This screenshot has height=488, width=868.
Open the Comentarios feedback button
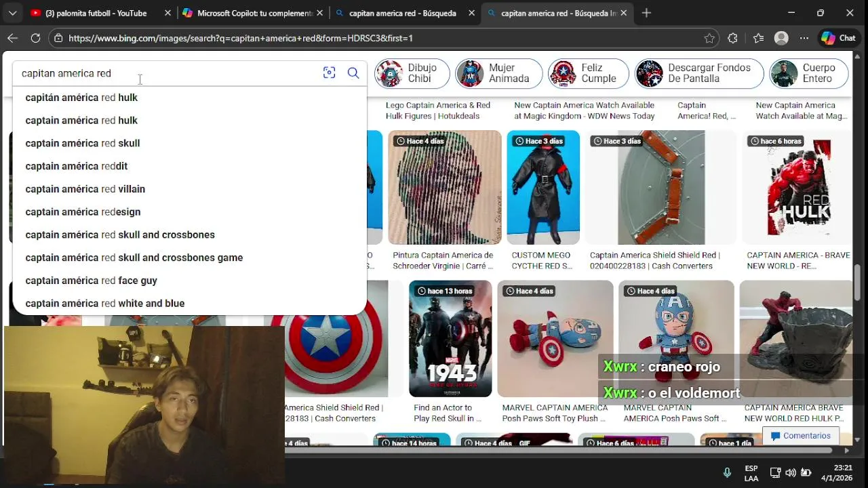click(x=801, y=436)
